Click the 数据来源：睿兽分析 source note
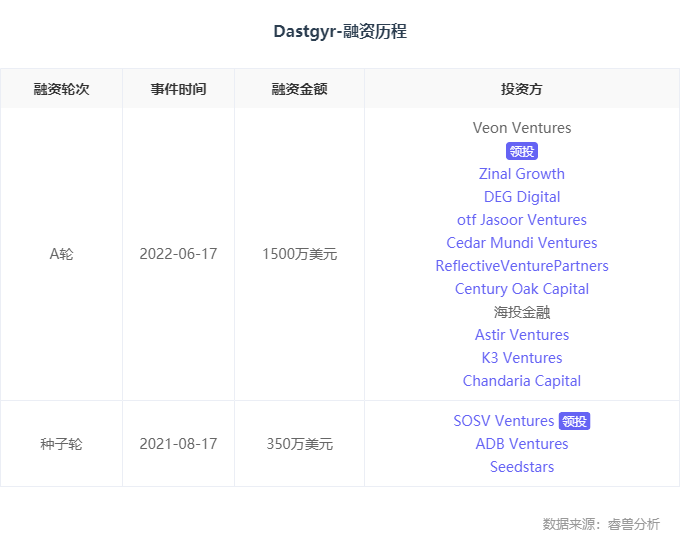680x560 pixels. point(601,524)
